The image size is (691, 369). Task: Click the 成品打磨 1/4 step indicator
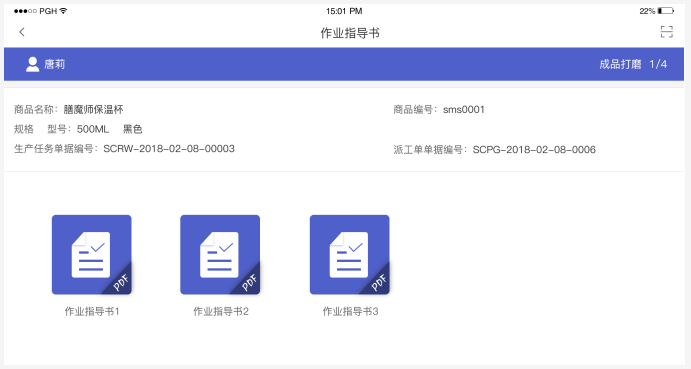pyautogui.click(x=633, y=64)
